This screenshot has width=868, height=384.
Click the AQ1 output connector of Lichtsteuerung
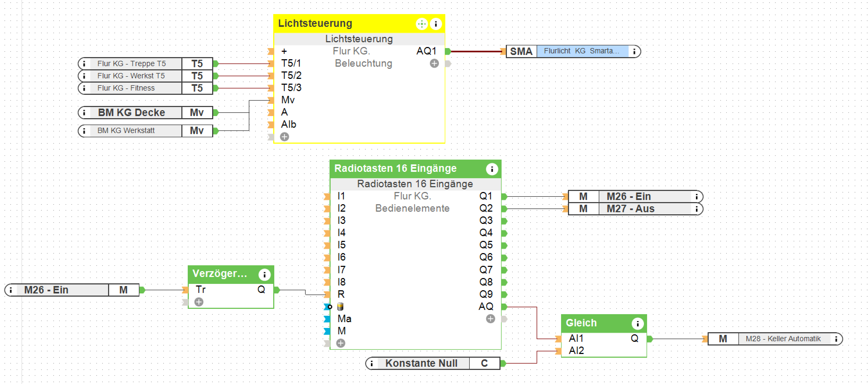pos(448,51)
